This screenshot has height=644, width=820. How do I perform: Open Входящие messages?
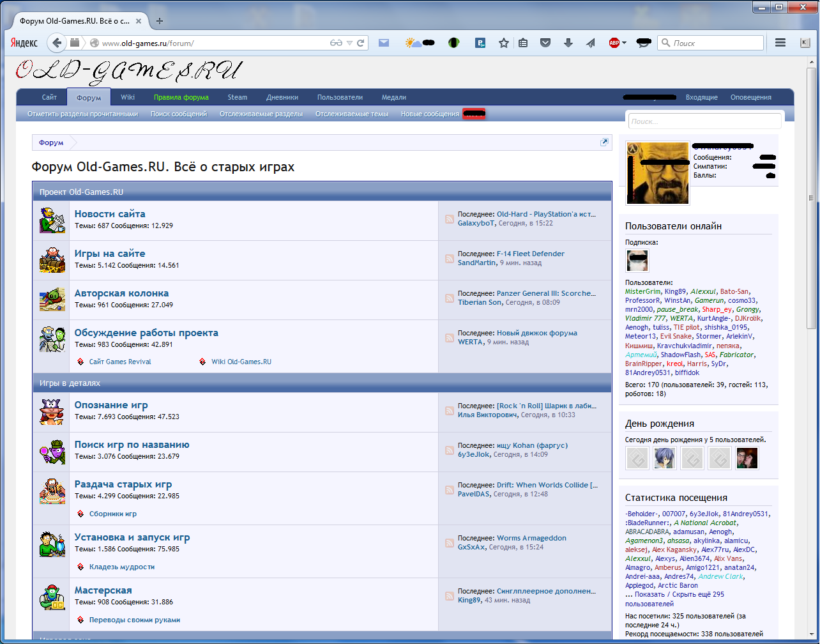click(702, 97)
